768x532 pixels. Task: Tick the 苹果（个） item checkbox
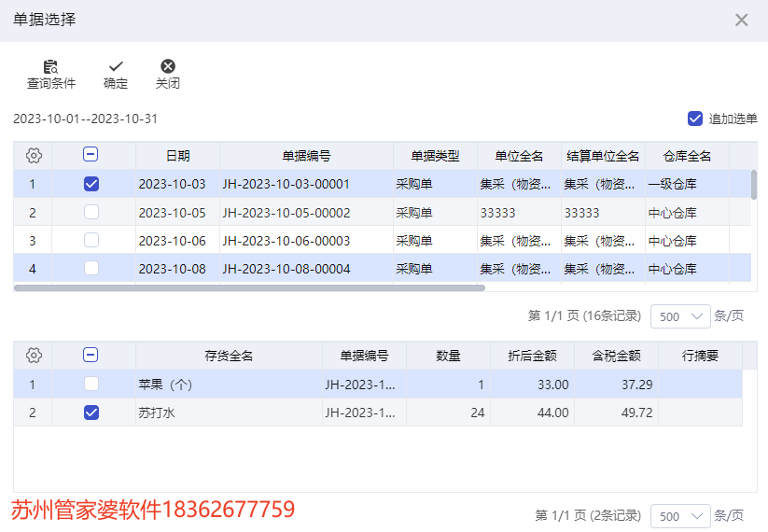91,384
